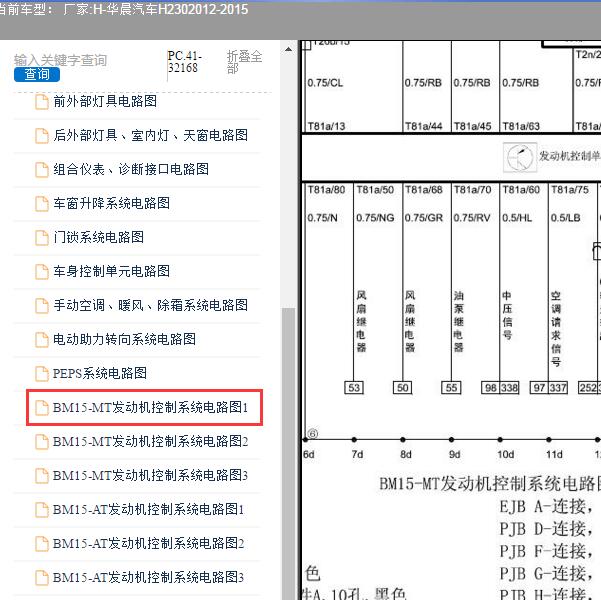
Task: Open 手动空调、暖风、除霜系统电路图
Action: pos(151,305)
